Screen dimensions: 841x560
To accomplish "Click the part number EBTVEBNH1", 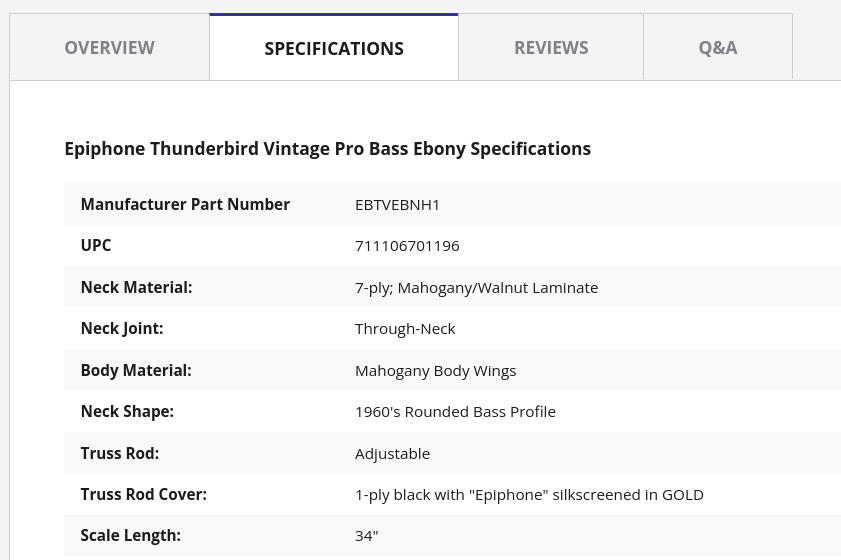I will 397,205.
